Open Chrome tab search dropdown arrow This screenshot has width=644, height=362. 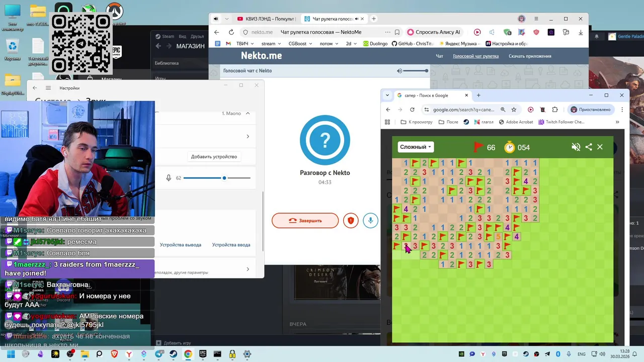tap(387, 95)
